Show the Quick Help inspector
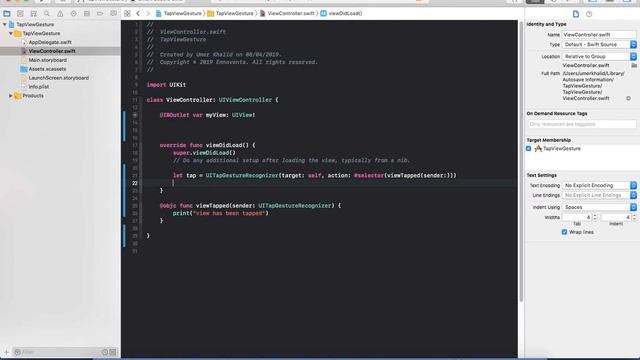The height and width of the screenshot is (360, 640). click(x=589, y=14)
